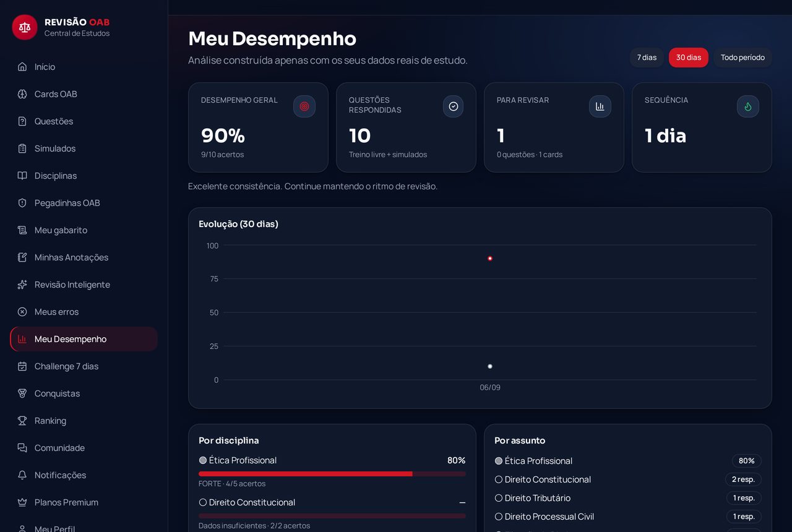
Task: Click the Meu Perfil user icon
Action: point(22,528)
